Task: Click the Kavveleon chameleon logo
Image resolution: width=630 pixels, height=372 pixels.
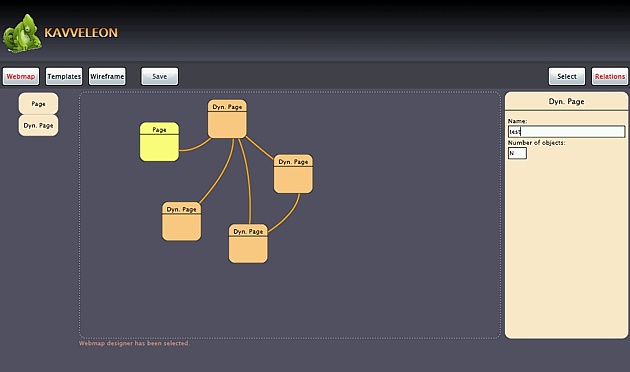Action: pyautogui.click(x=22, y=34)
